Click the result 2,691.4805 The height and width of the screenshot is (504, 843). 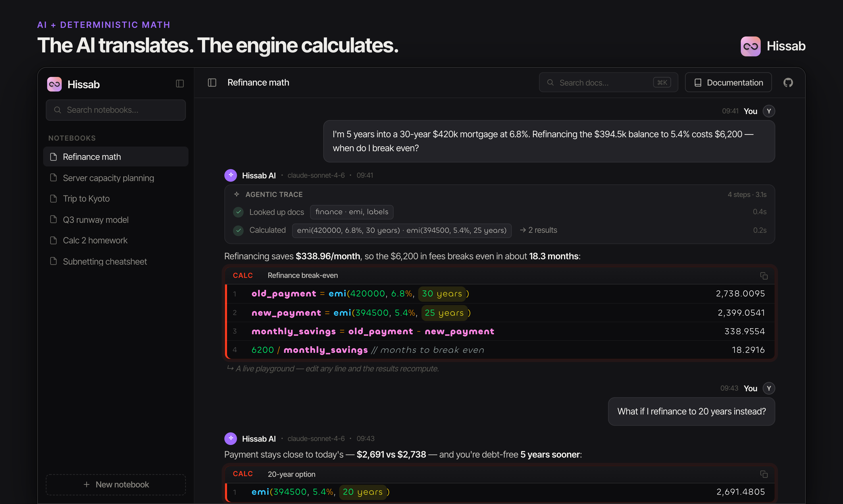(x=741, y=492)
